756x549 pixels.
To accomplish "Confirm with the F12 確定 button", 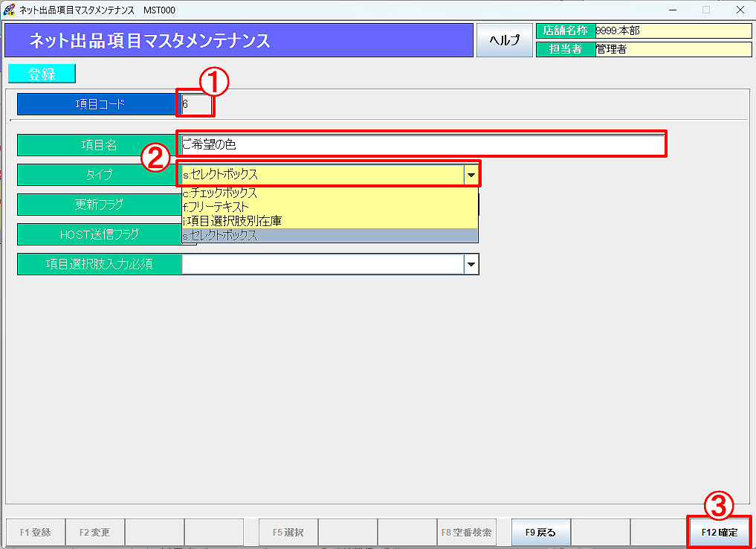I will (720, 532).
